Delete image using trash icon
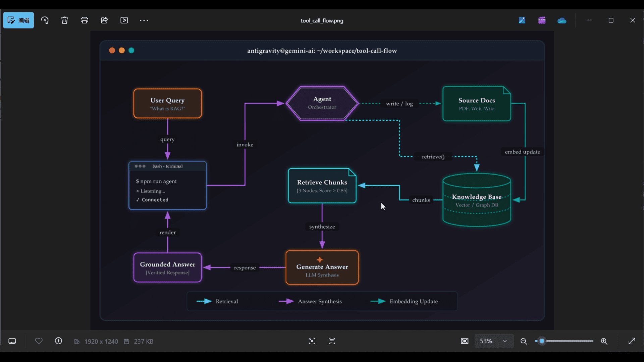The width and height of the screenshot is (644, 362). point(64,20)
